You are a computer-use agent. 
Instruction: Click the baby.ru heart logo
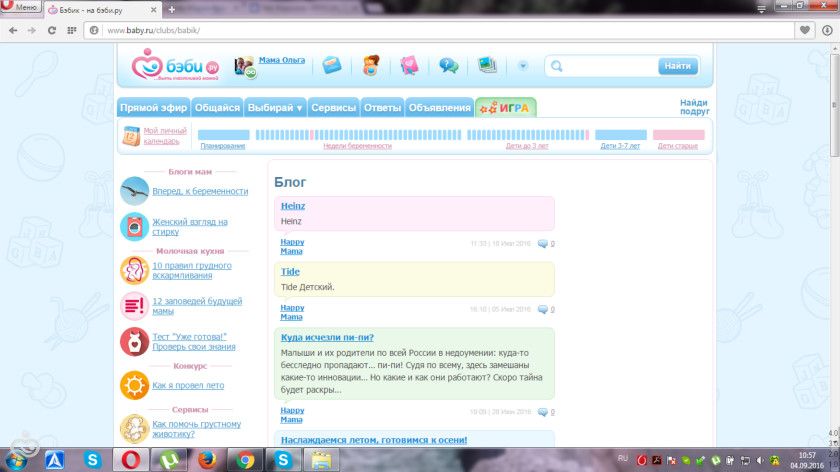click(147, 64)
